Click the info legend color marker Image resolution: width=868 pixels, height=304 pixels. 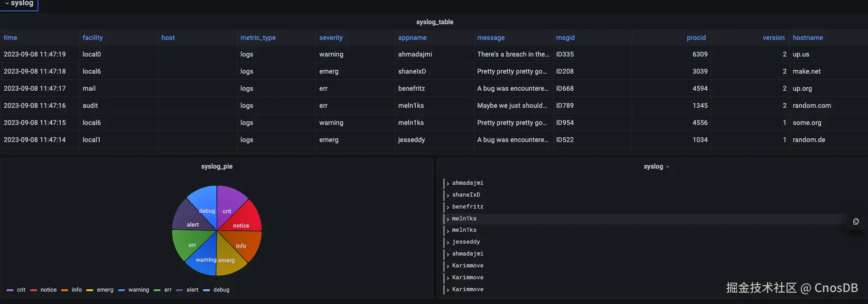(65, 290)
